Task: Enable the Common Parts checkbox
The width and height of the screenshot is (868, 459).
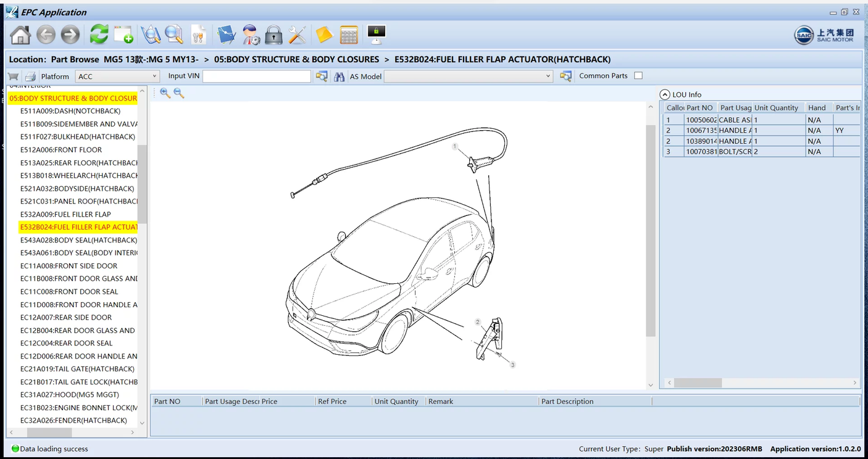Action: coord(638,76)
